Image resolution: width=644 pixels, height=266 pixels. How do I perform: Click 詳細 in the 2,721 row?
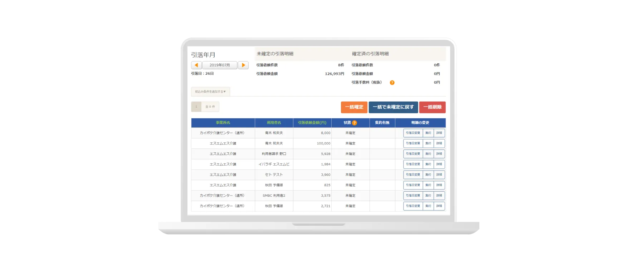point(439,206)
